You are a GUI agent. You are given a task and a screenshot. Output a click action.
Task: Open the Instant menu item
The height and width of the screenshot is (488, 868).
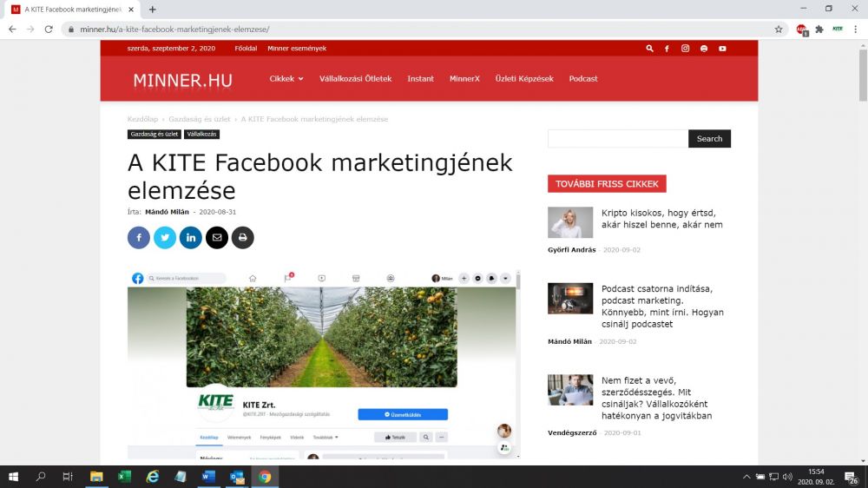point(420,79)
